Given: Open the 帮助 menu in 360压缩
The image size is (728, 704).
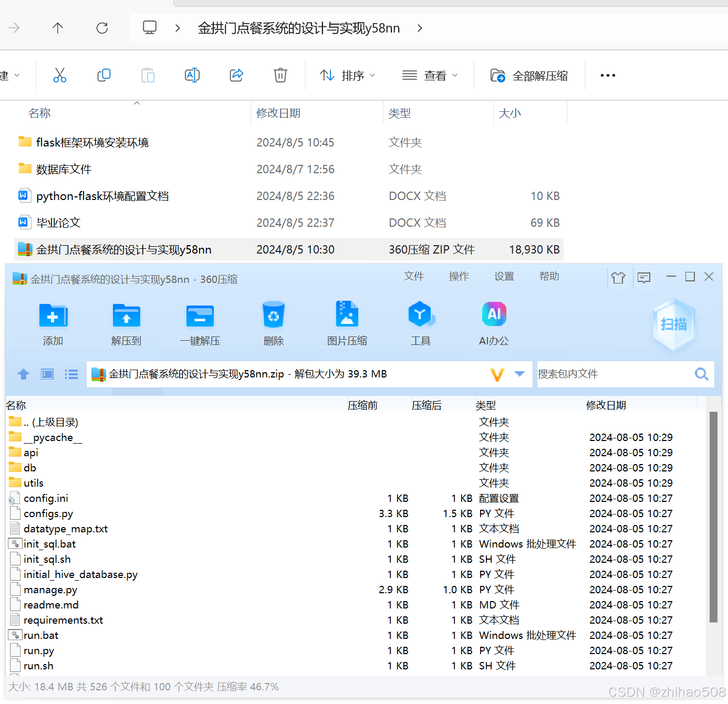Looking at the screenshot, I should 549,276.
